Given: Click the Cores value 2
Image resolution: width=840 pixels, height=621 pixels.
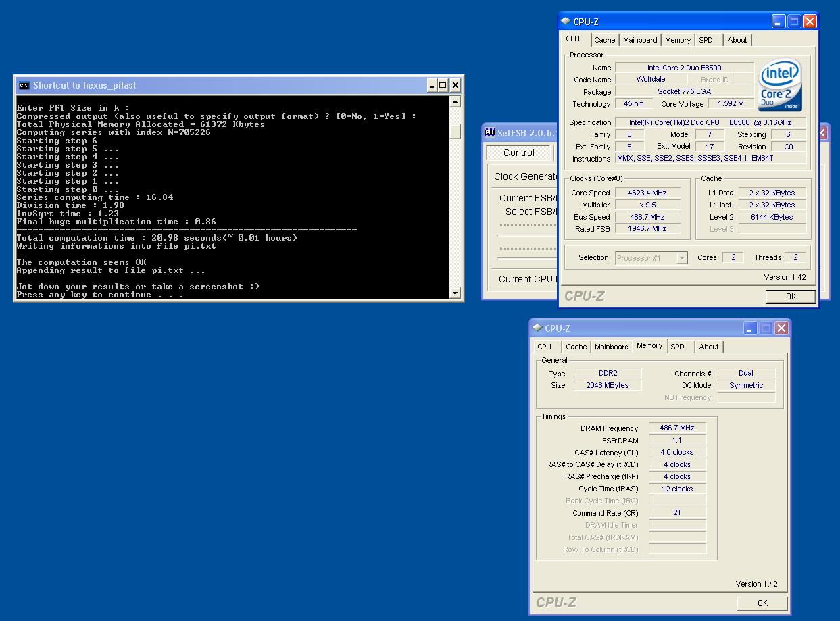Looking at the screenshot, I should 733,257.
